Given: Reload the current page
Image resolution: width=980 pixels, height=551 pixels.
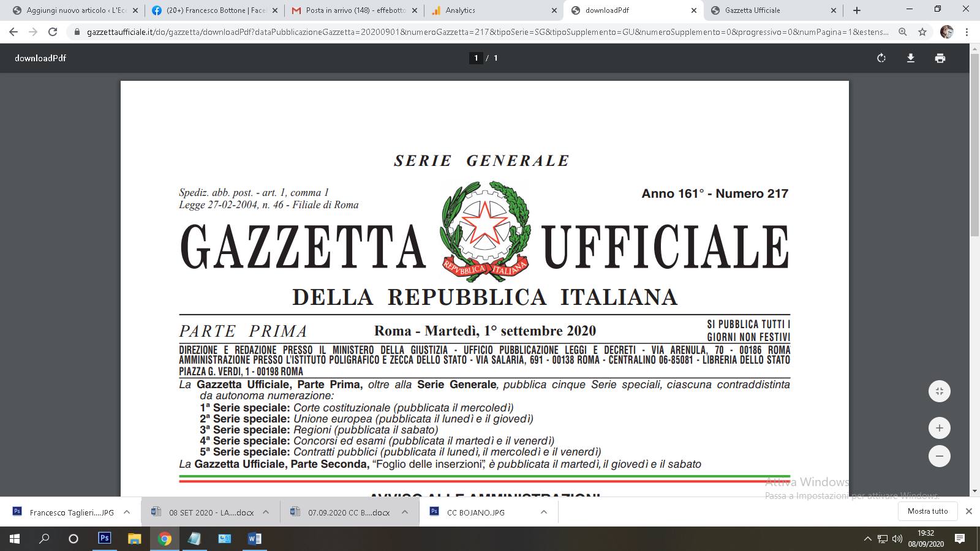Looking at the screenshot, I should 53,32.
